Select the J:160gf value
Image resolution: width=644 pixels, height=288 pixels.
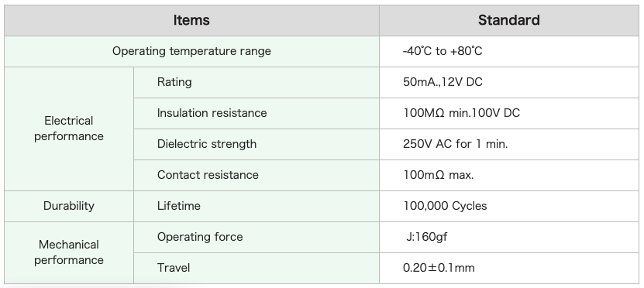tap(427, 237)
